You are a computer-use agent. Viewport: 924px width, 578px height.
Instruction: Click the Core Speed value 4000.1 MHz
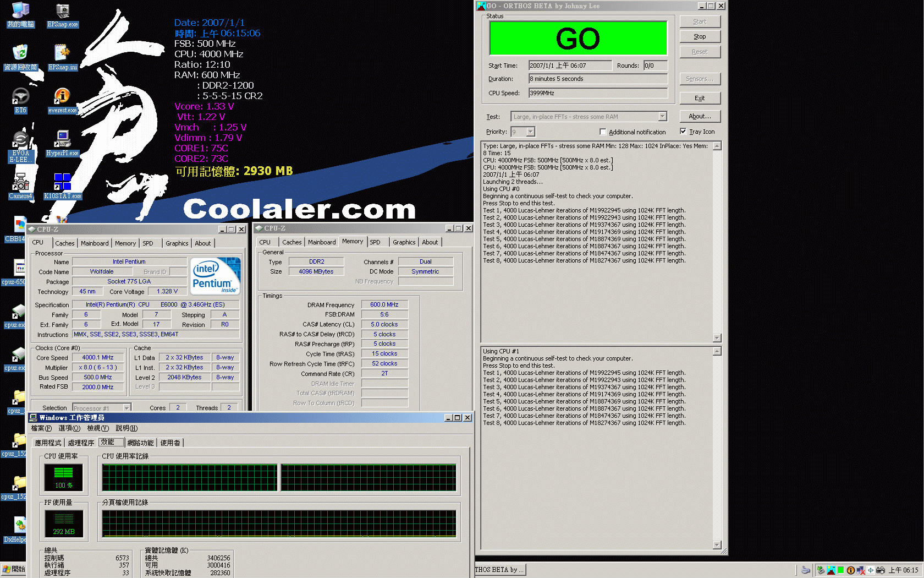click(x=98, y=357)
